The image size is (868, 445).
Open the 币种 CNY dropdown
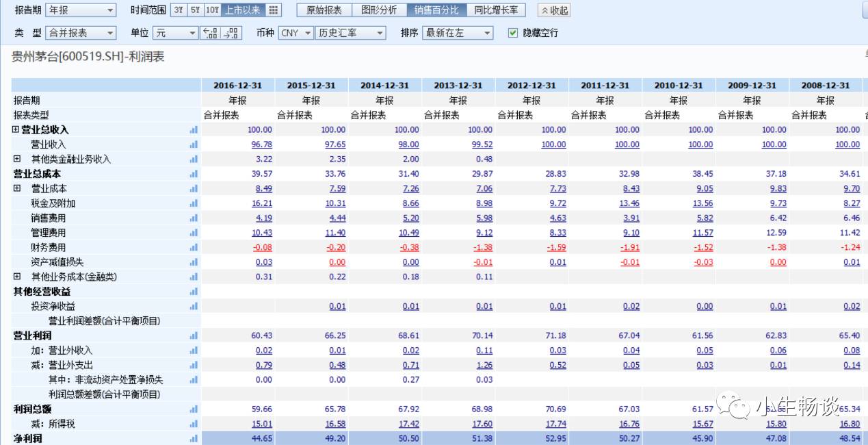(295, 33)
